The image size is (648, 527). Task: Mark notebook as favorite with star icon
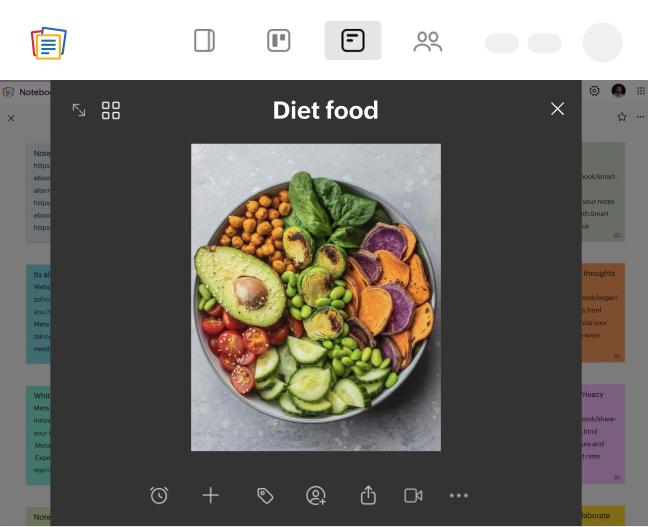[x=622, y=117]
